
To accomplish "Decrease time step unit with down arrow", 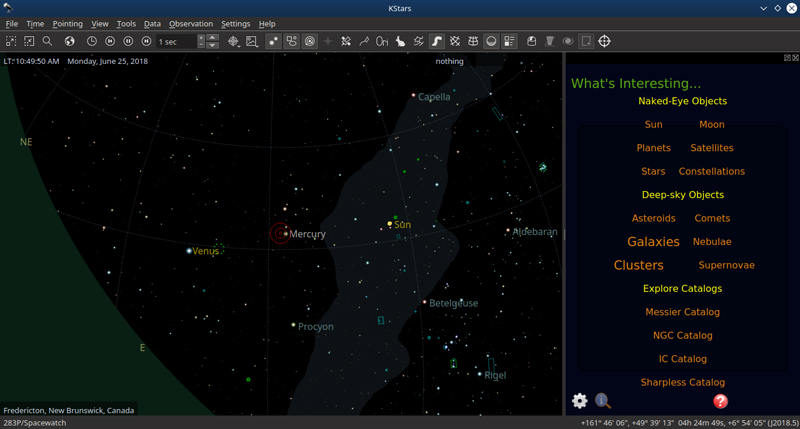I will pyautogui.click(x=213, y=45).
